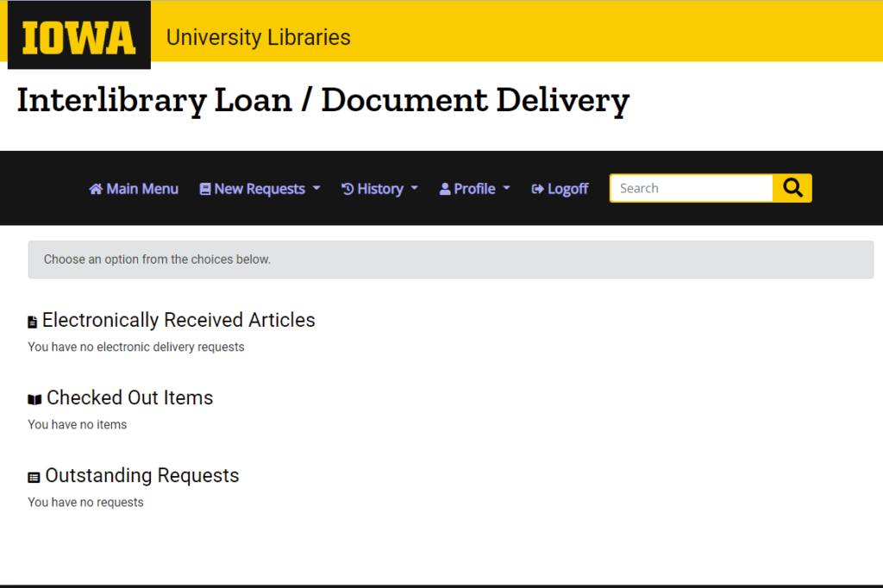
Task: Expand the Profile dropdown arrow
Action: [x=507, y=189]
